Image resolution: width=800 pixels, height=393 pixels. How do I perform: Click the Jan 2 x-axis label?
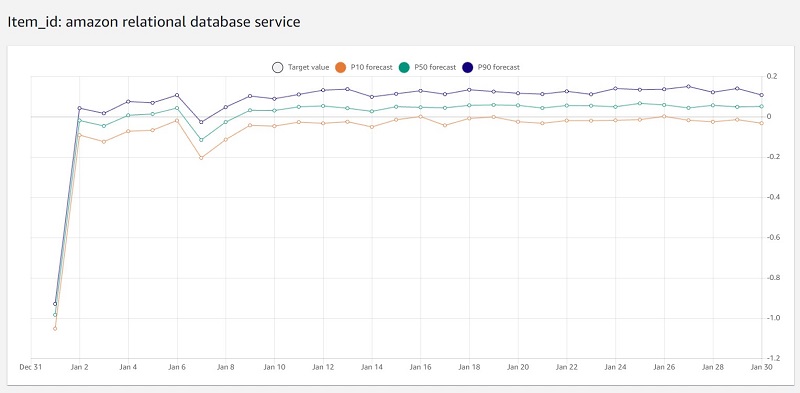80,367
